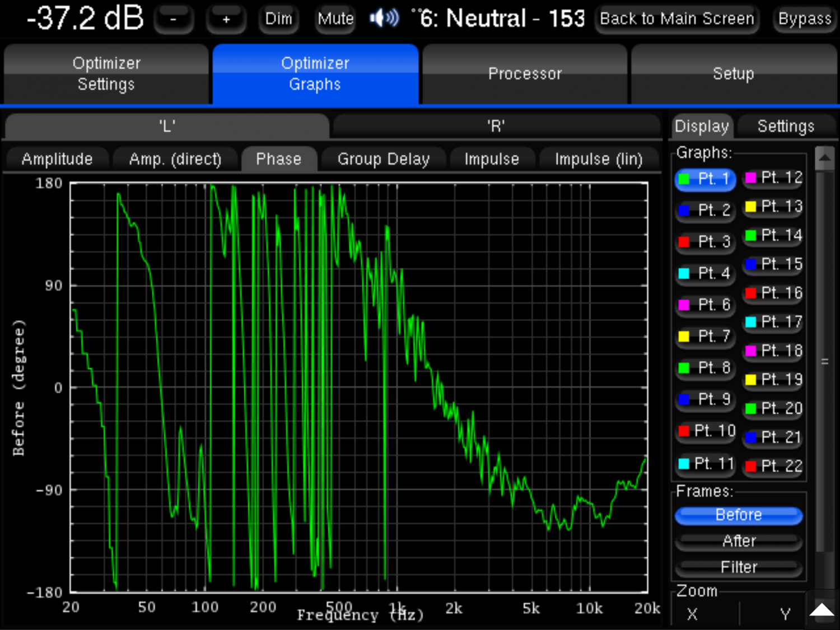840x630 pixels.
Task: Show the Phase graph
Action: 279,159
